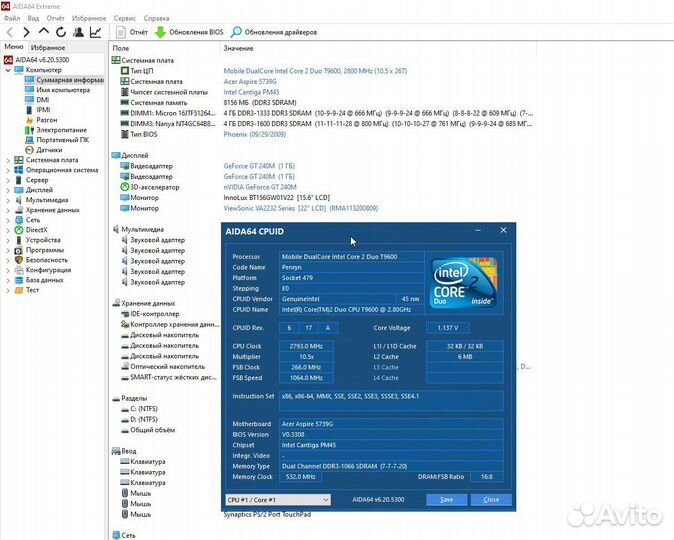The width and height of the screenshot is (674, 540).
Task: Refresh the page using the circular arrow icon
Action: [61, 32]
